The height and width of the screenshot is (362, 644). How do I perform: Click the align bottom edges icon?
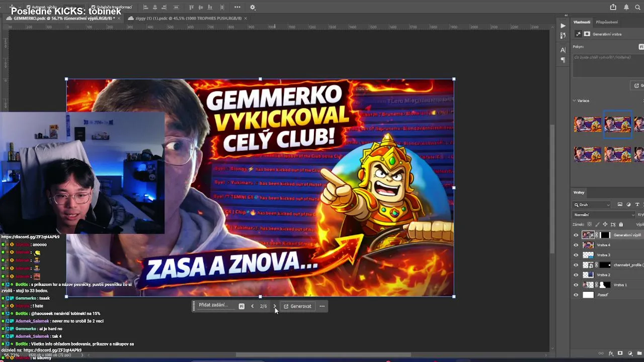click(209, 7)
